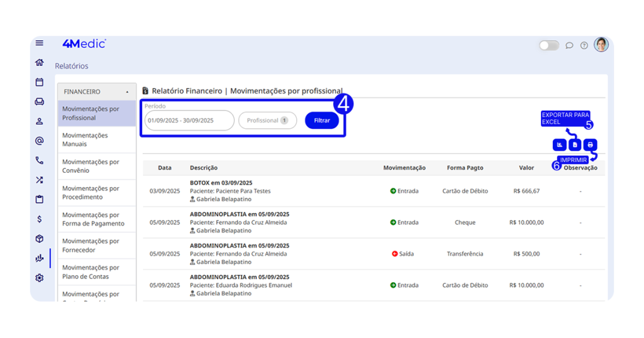Screen dimensions: 644x338
Task: Click the Filtrar button
Action: (321, 121)
